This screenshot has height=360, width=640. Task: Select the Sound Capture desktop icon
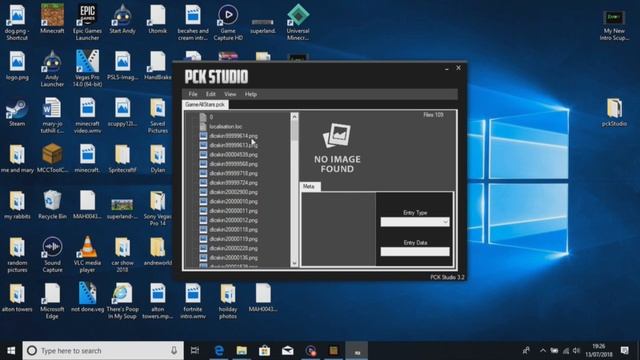(x=52, y=254)
